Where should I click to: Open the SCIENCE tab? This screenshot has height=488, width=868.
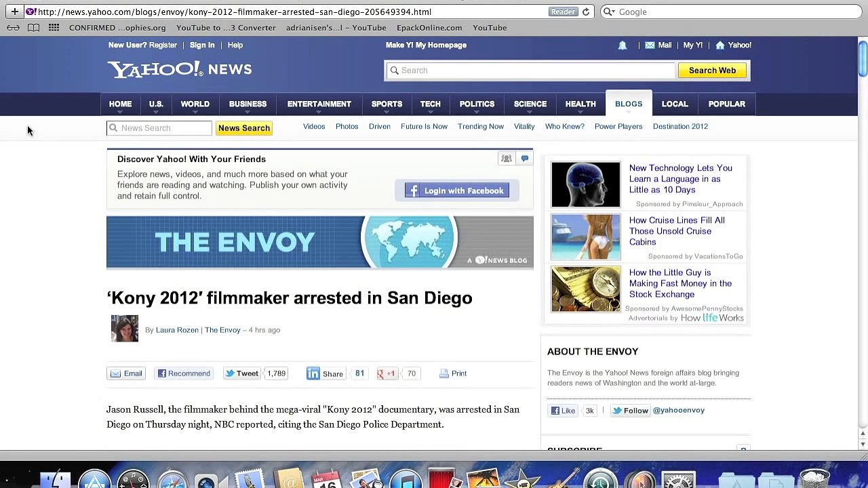(530, 104)
